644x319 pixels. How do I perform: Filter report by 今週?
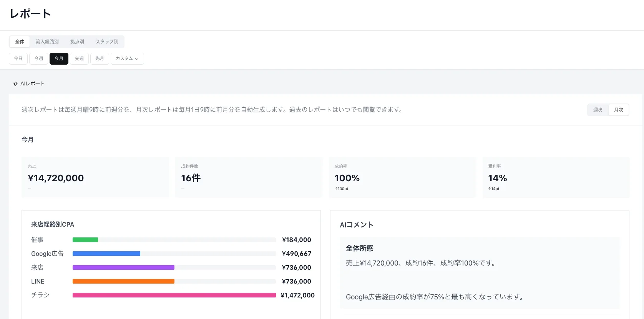(38, 58)
